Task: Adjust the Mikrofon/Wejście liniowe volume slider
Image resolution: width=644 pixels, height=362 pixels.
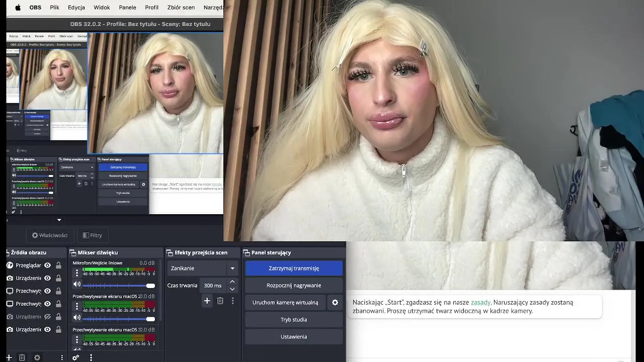Action: point(119,286)
